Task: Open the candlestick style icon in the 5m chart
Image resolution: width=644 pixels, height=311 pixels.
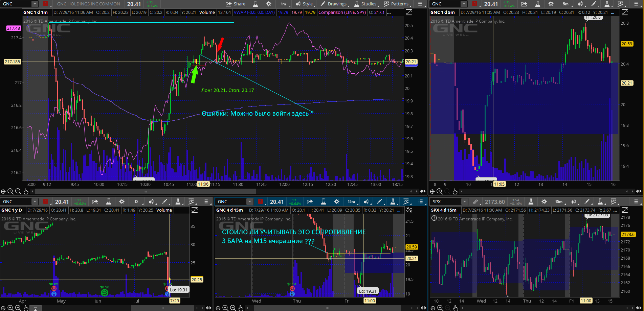Action: point(581,4)
